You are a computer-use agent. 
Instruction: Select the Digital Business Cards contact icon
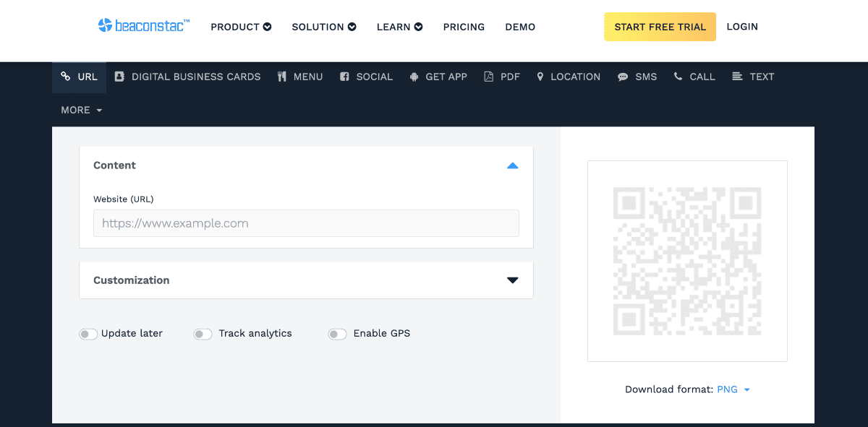point(119,77)
